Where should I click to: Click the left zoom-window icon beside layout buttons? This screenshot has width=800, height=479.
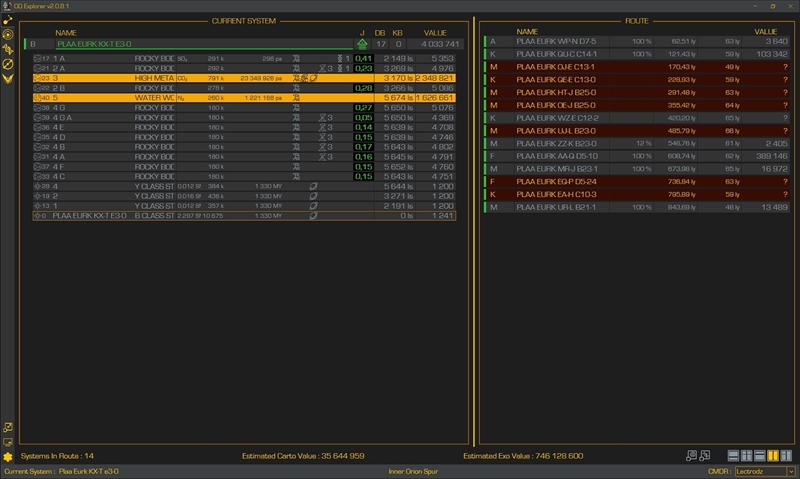click(691, 456)
